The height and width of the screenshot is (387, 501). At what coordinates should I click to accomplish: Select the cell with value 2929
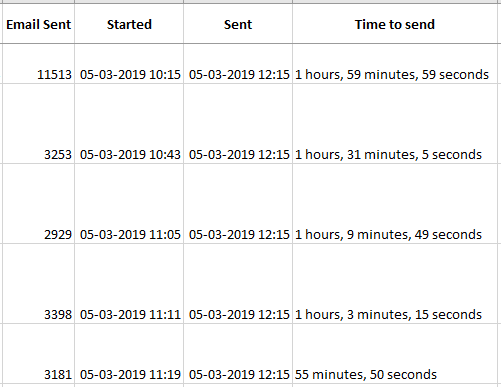coord(37,203)
